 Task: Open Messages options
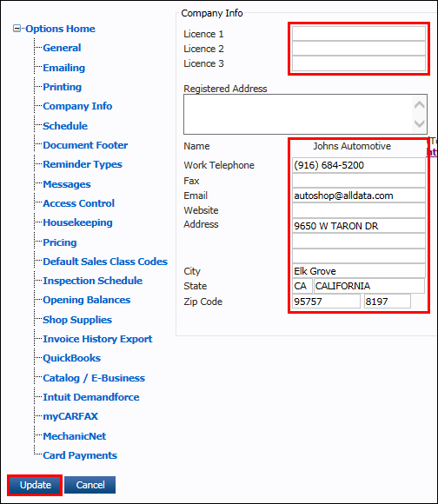[67, 184]
